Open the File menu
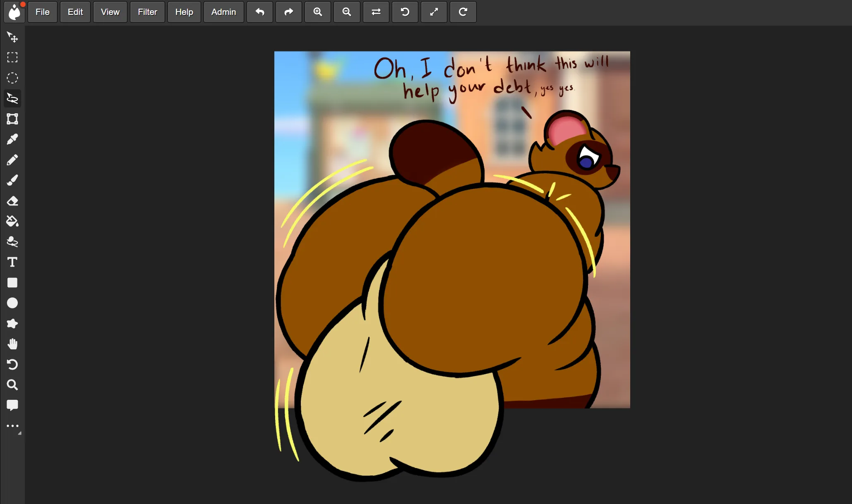Screen dimensions: 852x504 (x=43, y=12)
